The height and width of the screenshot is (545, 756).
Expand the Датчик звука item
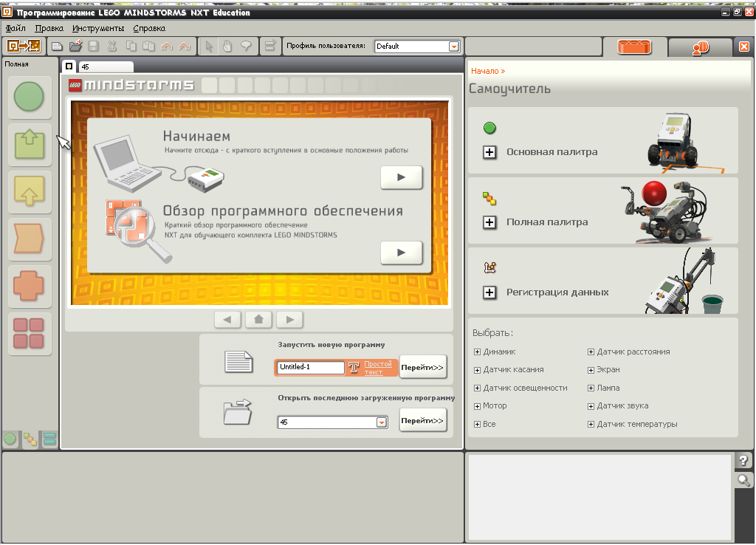591,406
